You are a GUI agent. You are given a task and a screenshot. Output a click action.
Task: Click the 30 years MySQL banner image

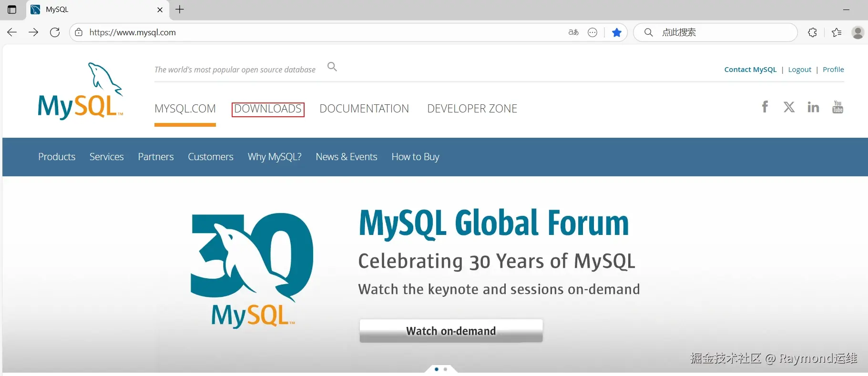252,270
